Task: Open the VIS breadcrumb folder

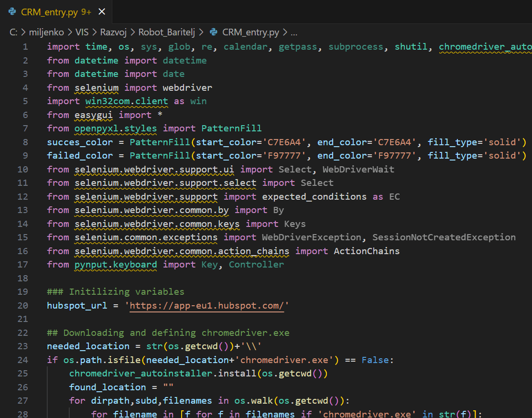Action: 83,32
